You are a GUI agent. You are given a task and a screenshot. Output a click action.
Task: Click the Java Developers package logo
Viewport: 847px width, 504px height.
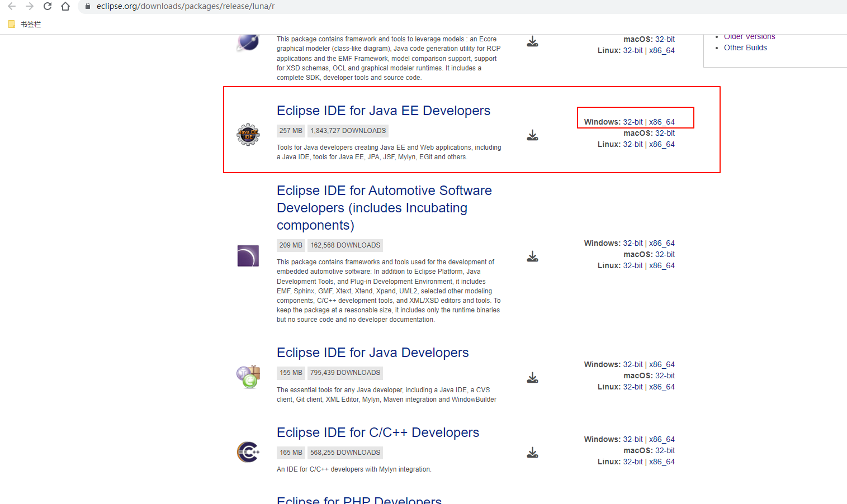click(x=248, y=377)
